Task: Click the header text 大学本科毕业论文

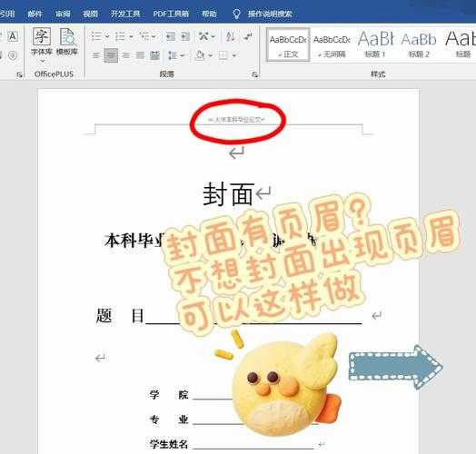Action: (x=236, y=120)
